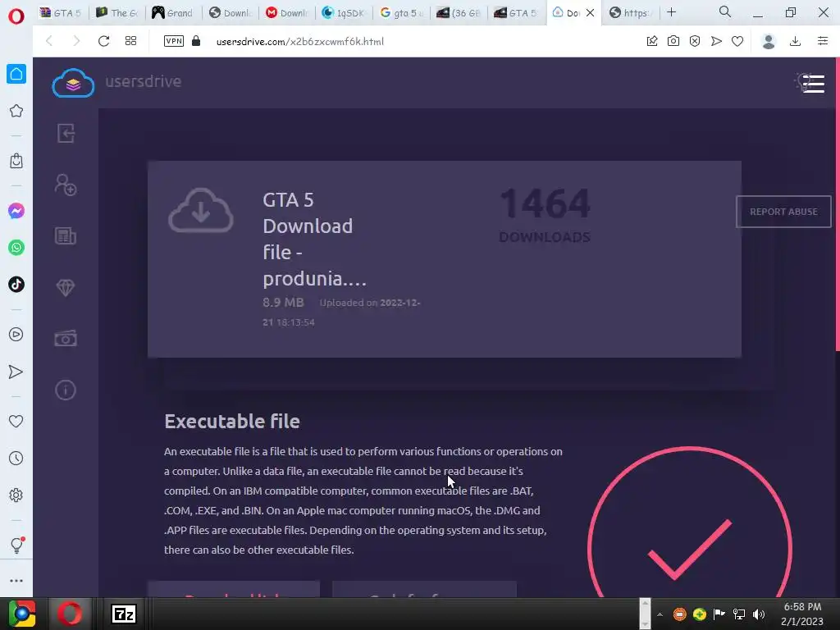The height and width of the screenshot is (630, 840).
Task: Open TikTok from the Opera sidebar
Action: tap(16, 285)
